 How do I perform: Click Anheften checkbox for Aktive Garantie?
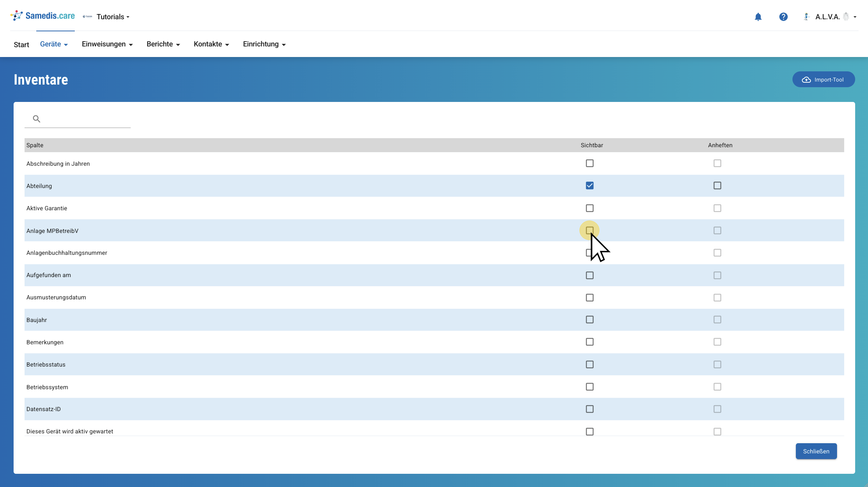[x=717, y=208]
